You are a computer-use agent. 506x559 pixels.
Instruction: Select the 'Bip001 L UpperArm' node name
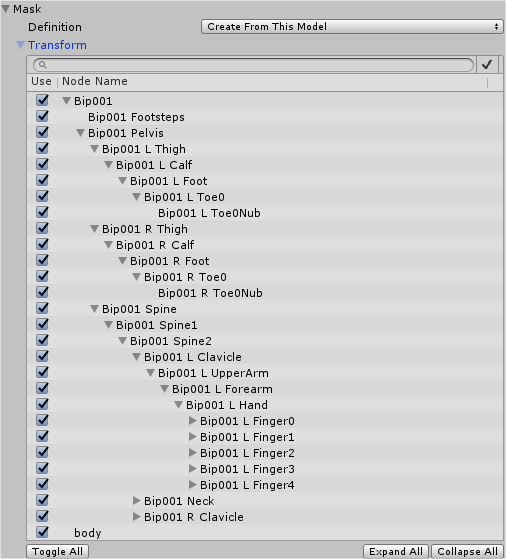pyautogui.click(x=213, y=373)
